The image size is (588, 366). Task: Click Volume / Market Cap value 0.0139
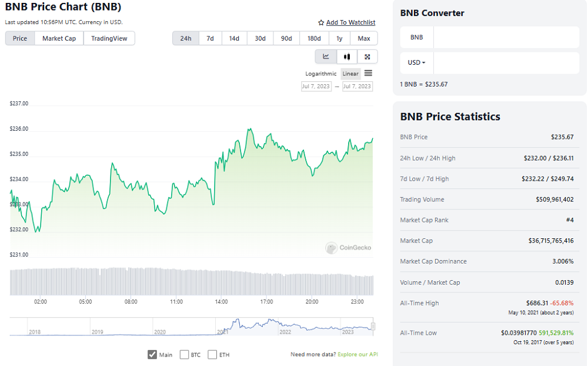pos(564,282)
